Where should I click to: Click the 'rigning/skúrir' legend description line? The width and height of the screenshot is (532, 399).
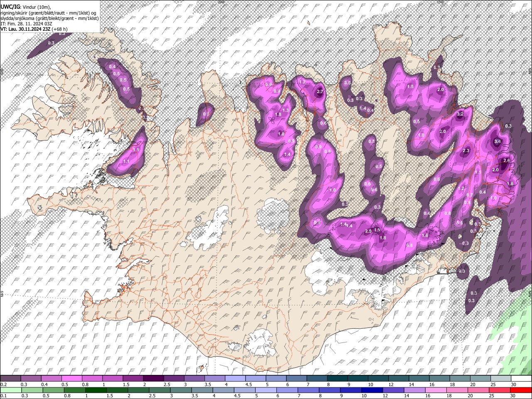(x=49, y=13)
